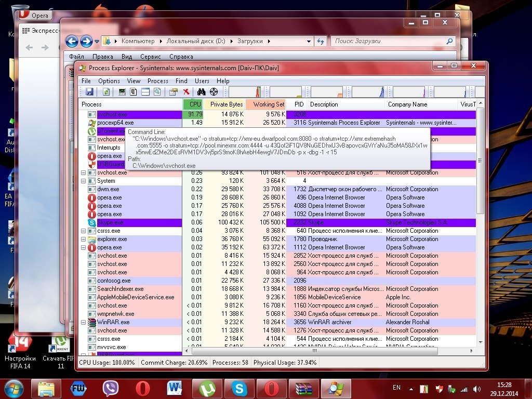Click the Word icon on the taskbar
Image resolution: width=532 pixels, height=399 pixels.
coord(175,389)
